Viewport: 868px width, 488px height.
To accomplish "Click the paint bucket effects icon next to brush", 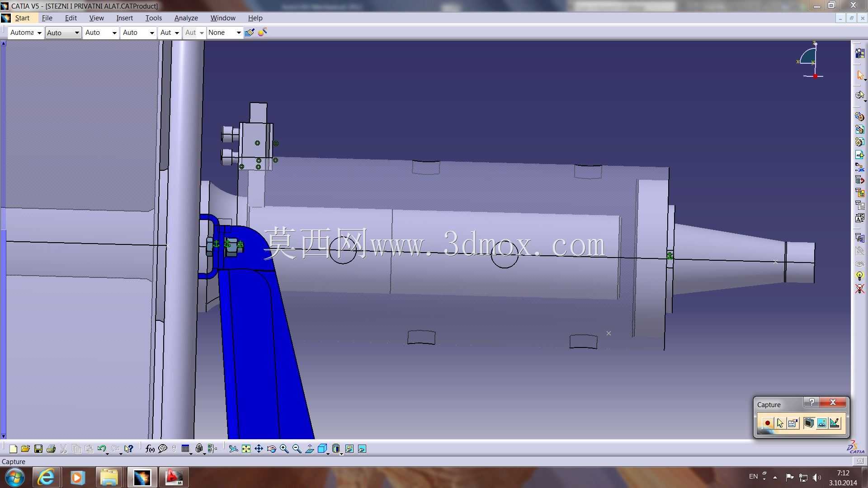I will click(263, 33).
